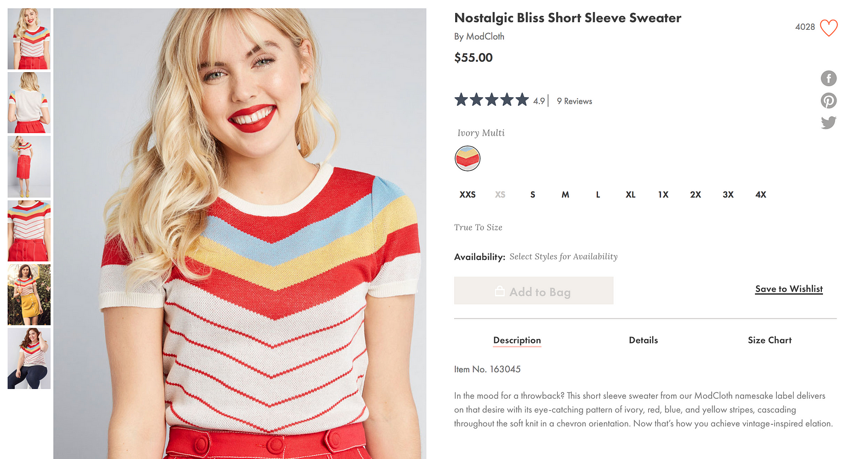Switch to the Details tab
The width and height of the screenshot is (868, 459).
click(x=643, y=340)
